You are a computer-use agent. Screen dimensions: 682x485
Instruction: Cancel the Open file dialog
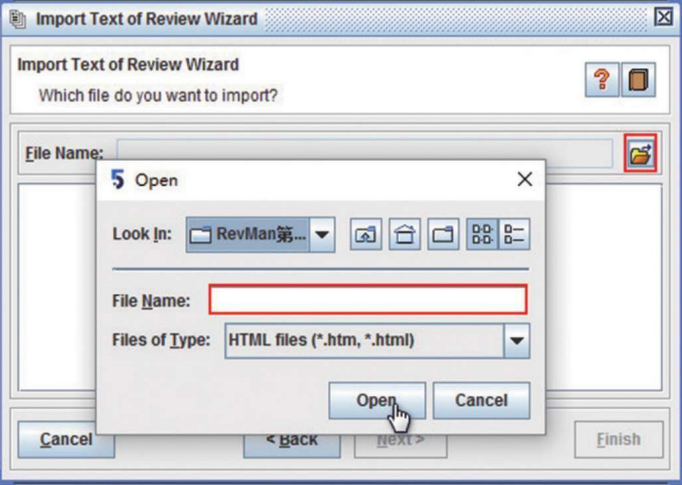coord(481,400)
